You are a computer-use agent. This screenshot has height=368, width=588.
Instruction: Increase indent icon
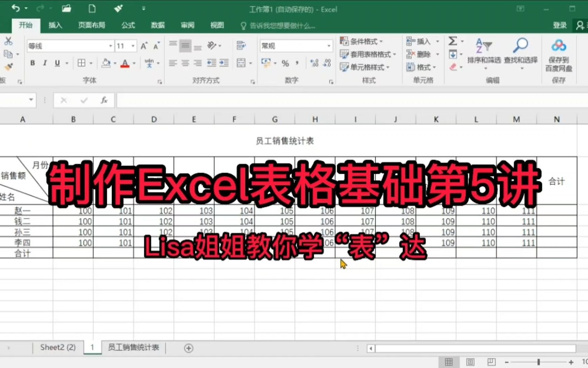point(224,63)
